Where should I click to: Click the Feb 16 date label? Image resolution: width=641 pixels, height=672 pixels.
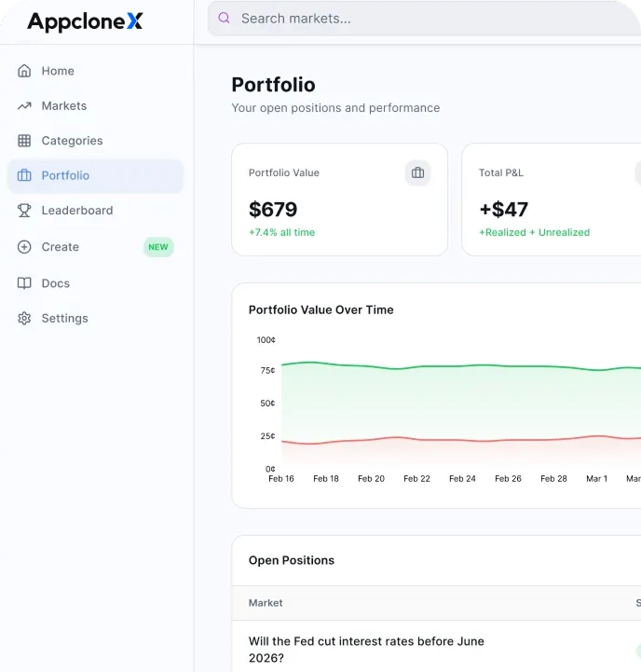coord(281,479)
